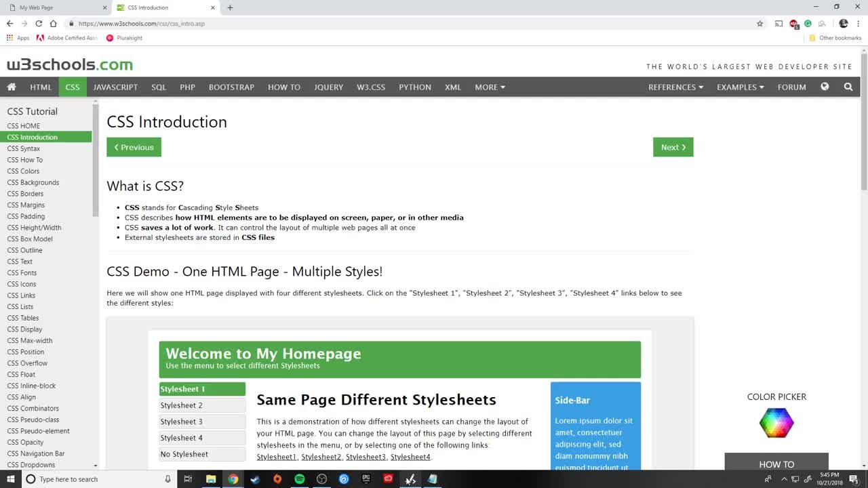Close the CSS Introduction tab
Image resolution: width=868 pixels, height=488 pixels.
click(x=213, y=7)
